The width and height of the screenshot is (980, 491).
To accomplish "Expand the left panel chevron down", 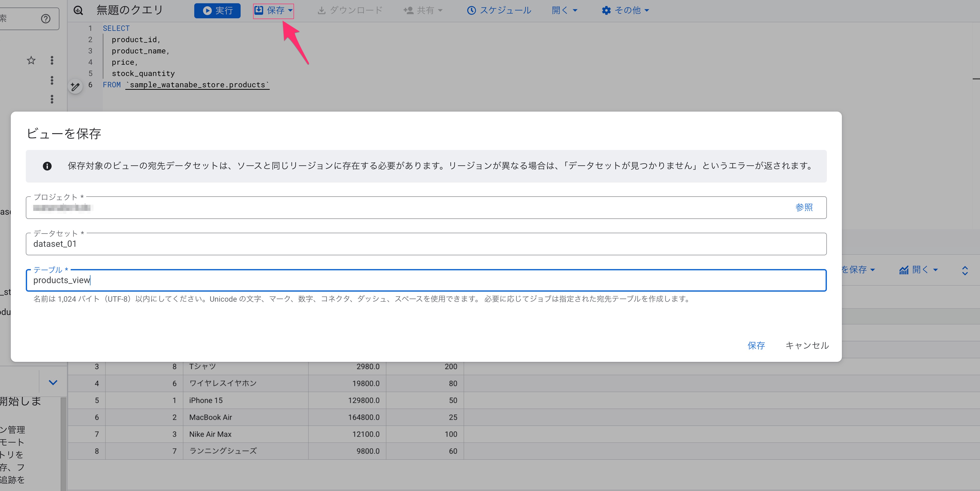I will 53,382.
